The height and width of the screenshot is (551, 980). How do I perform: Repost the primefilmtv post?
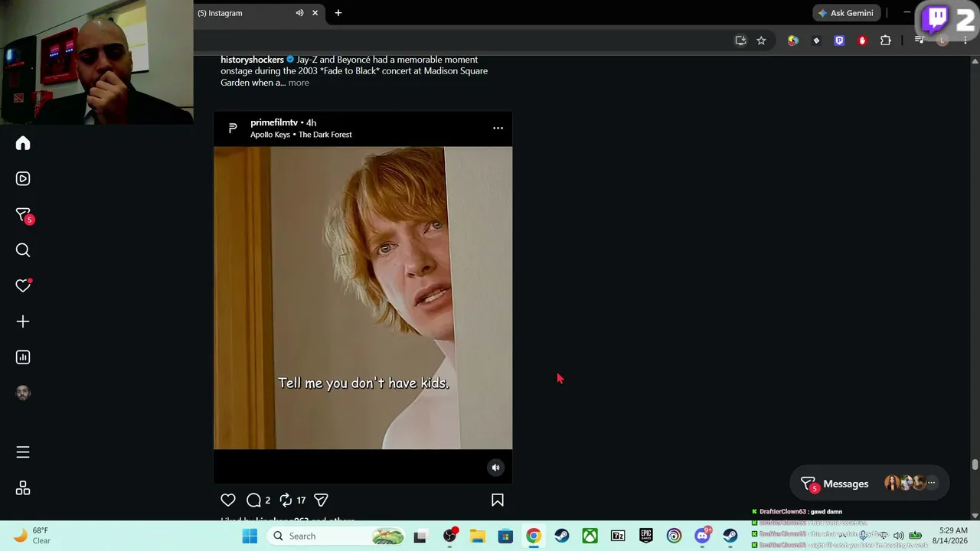pyautogui.click(x=286, y=500)
